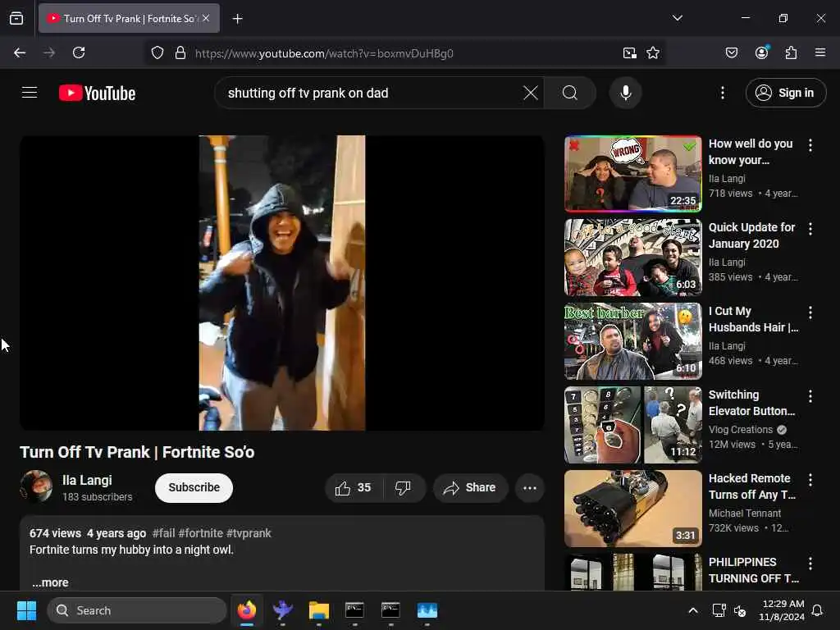Screen dimensions: 840x630
Task: Open a new browser tab
Action: tap(237, 19)
